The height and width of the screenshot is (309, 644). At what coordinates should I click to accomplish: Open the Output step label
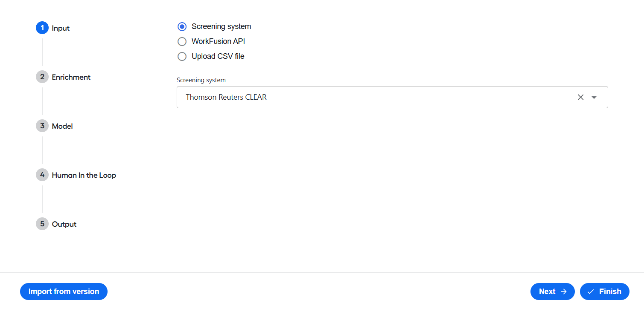64,224
